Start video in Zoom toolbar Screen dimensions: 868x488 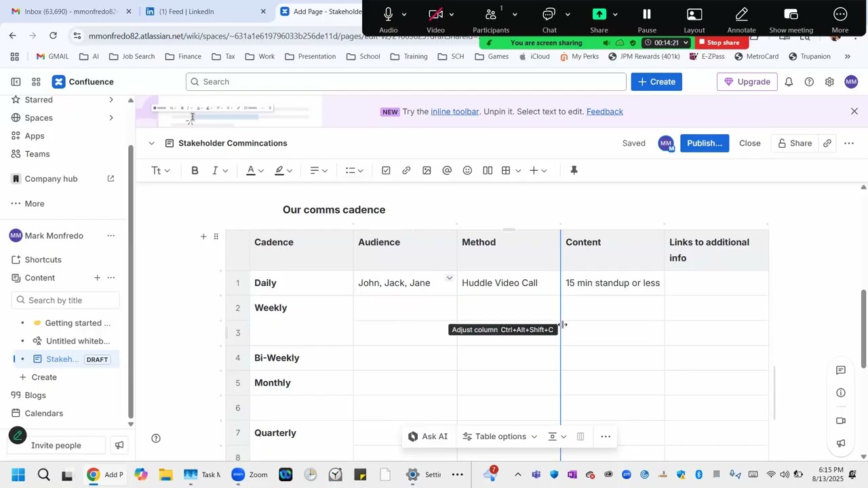tap(436, 18)
